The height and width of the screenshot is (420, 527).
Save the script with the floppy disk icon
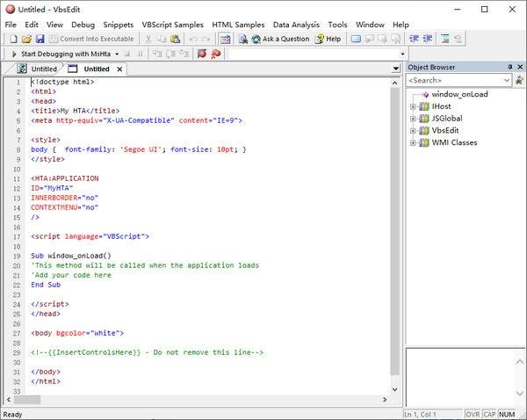(40, 40)
